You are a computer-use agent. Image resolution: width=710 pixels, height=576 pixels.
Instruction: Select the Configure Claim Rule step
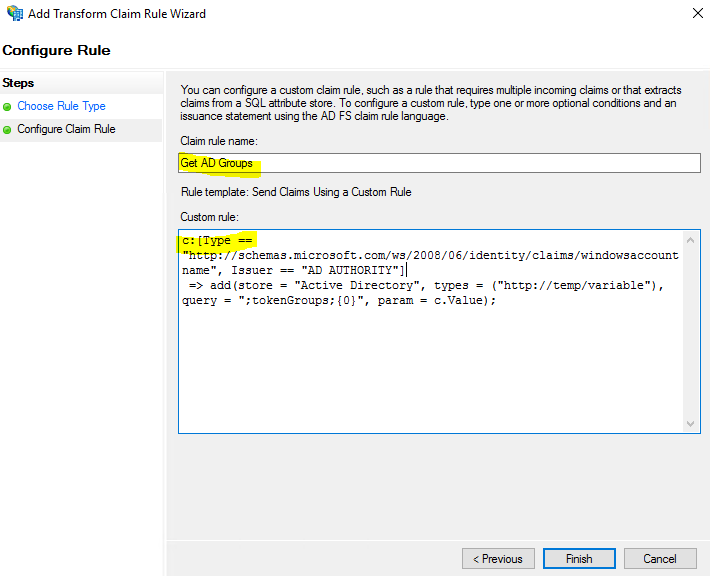coord(66,130)
